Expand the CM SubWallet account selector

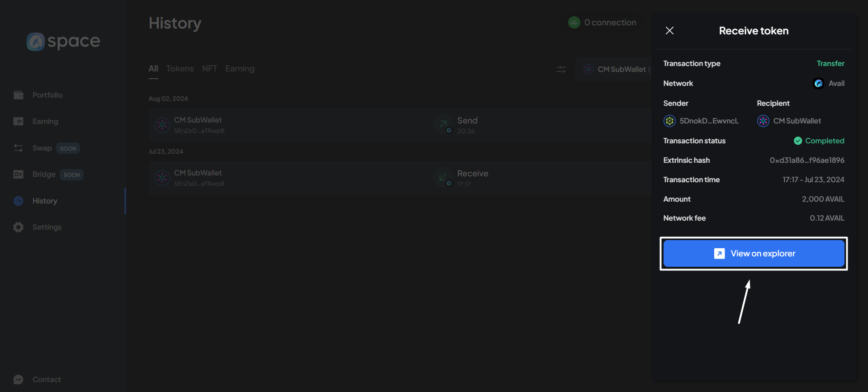pos(616,69)
